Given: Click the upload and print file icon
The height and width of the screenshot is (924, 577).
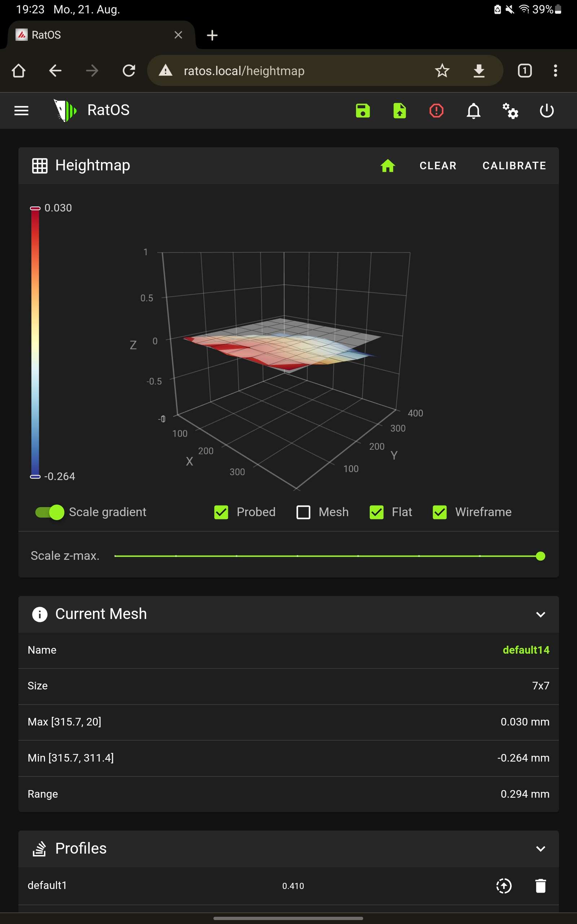Looking at the screenshot, I should click(x=400, y=111).
